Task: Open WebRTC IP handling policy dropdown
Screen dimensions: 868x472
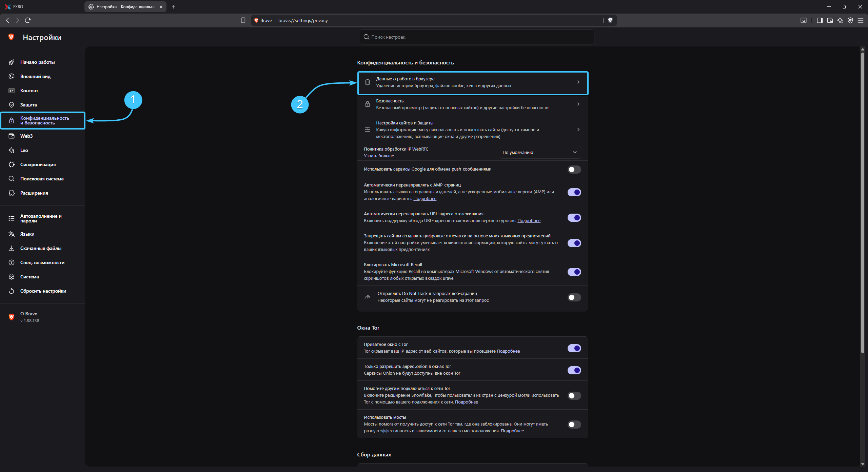Action: coord(540,152)
